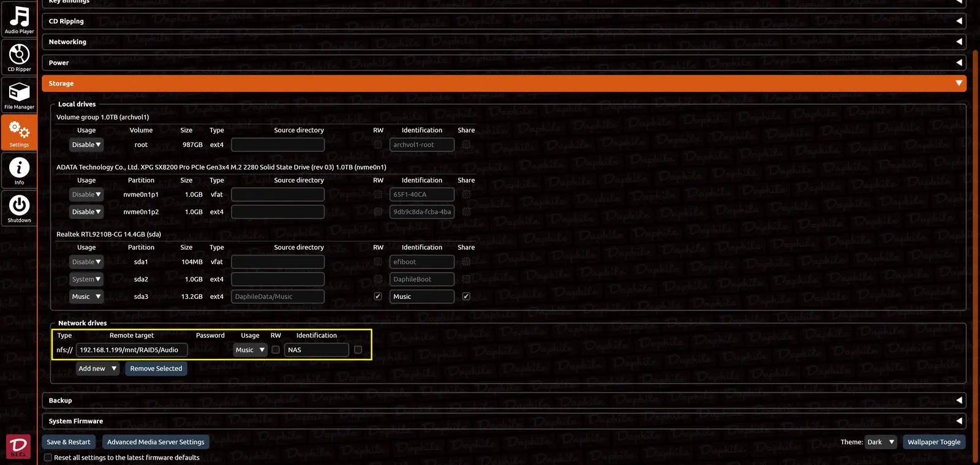
Task: Expand the Networking section
Action: [503, 42]
